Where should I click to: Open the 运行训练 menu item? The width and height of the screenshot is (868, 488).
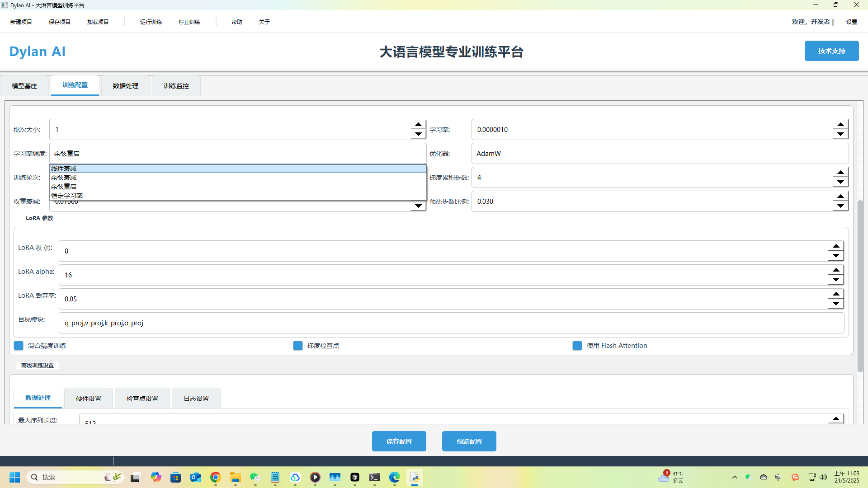pyautogui.click(x=151, y=22)
